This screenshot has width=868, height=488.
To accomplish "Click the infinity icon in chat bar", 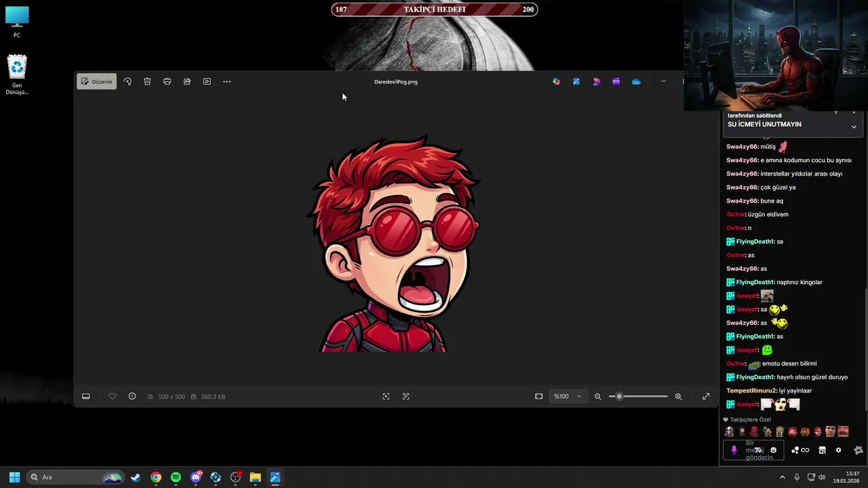I will 805,450.
